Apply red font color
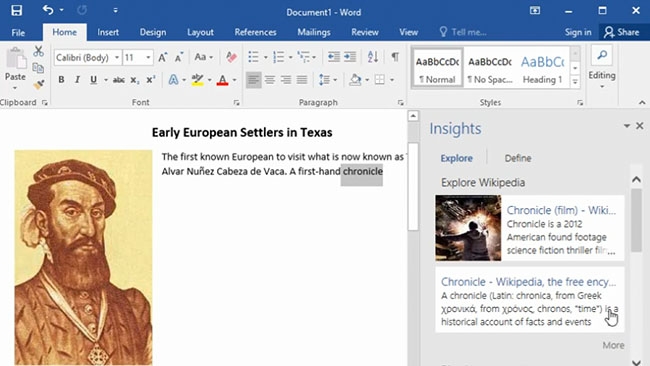The height and width of the screenshot is (366, 650). point(223,80)
